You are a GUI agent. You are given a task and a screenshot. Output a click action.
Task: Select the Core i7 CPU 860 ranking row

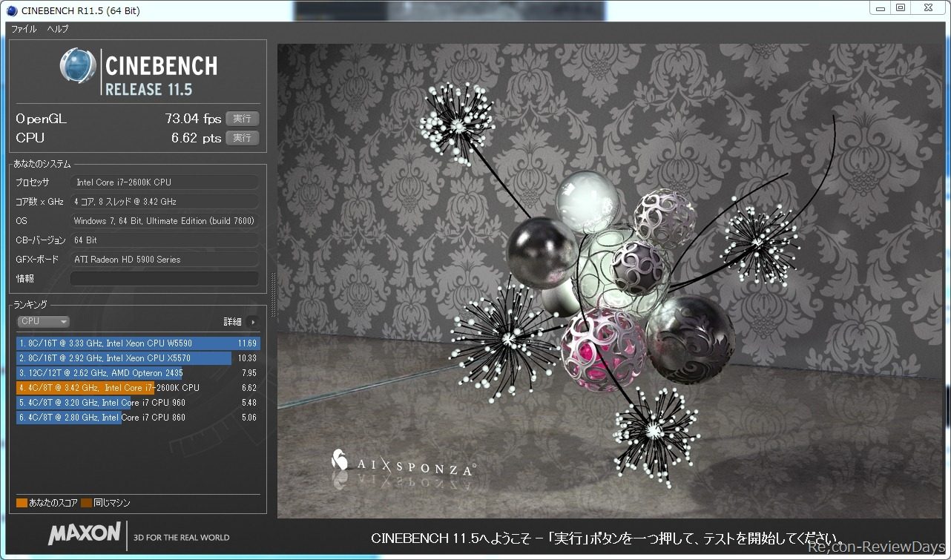pos(137,418)
